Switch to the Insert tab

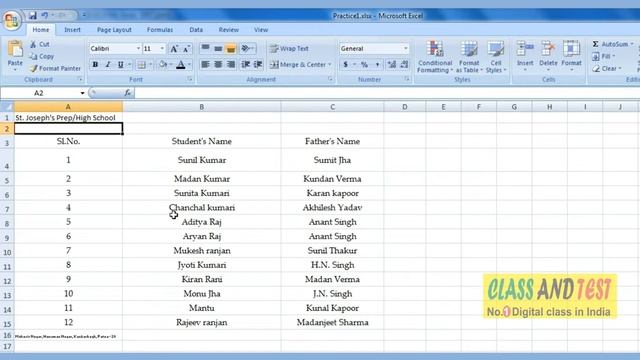(72, 30)
